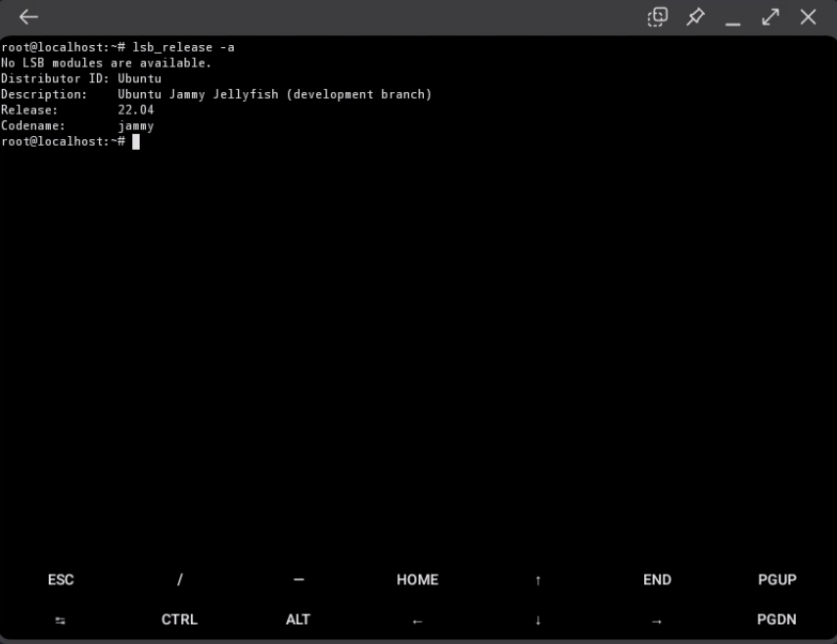
Task: Tap the Tab key icon
Action: [61, 621]
